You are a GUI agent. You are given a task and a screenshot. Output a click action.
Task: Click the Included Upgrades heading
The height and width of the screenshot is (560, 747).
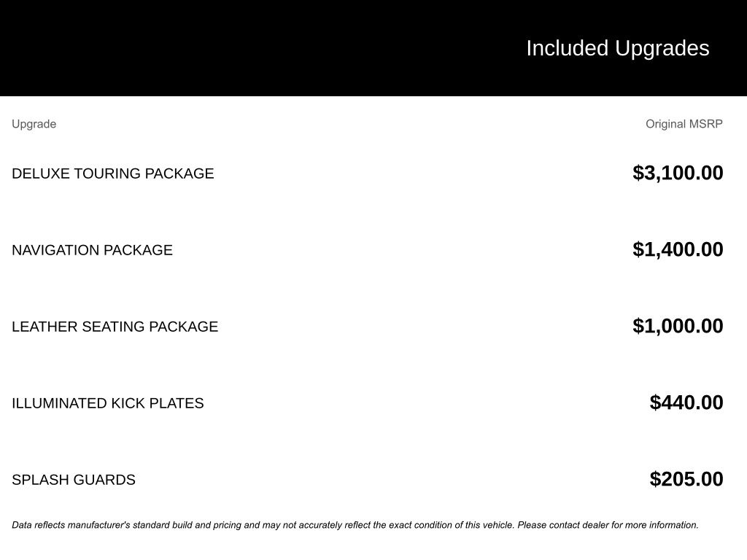coord(617,48)
